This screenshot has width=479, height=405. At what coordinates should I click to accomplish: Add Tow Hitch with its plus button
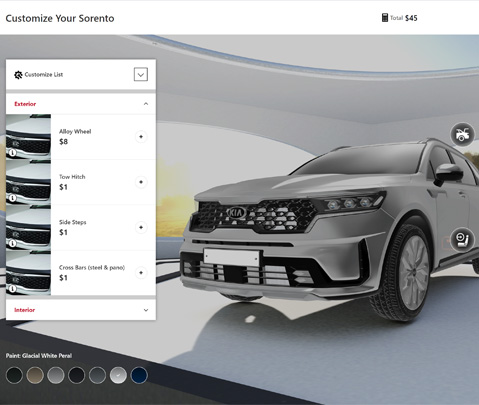[141, 182]
